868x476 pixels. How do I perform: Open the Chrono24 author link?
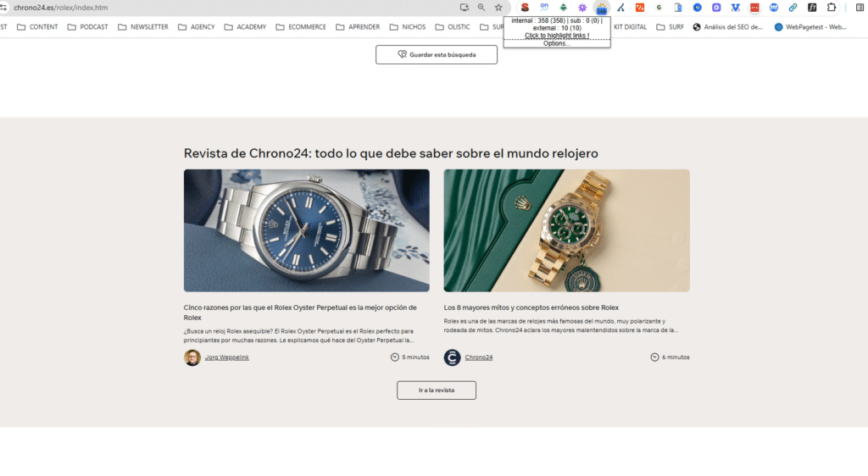click(478, 357)
